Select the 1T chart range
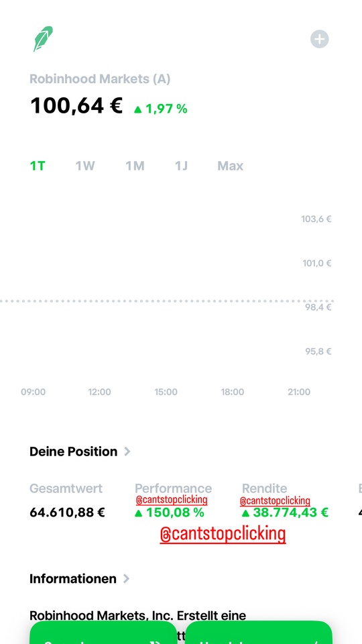This screenshot has width=362, height=644. [x=38, y=166]
